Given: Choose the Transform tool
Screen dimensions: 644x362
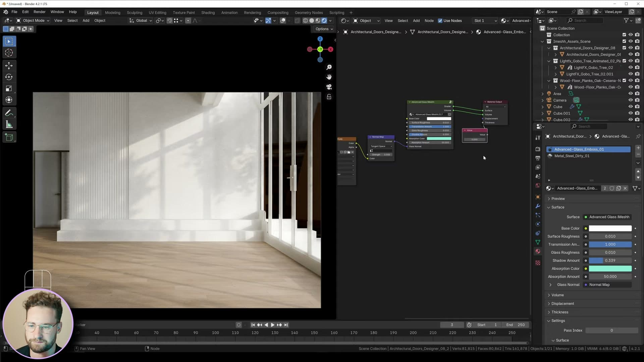Looking at the screenshot, I should pyautogui.click(x=9, y=100).
